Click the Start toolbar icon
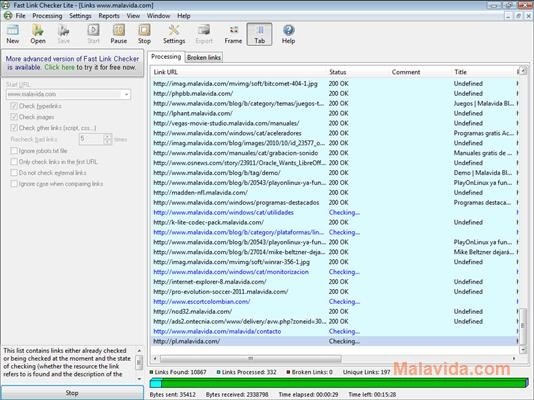Image resolution: width=534 pixels, height=400 pixels. coord(93,34)
